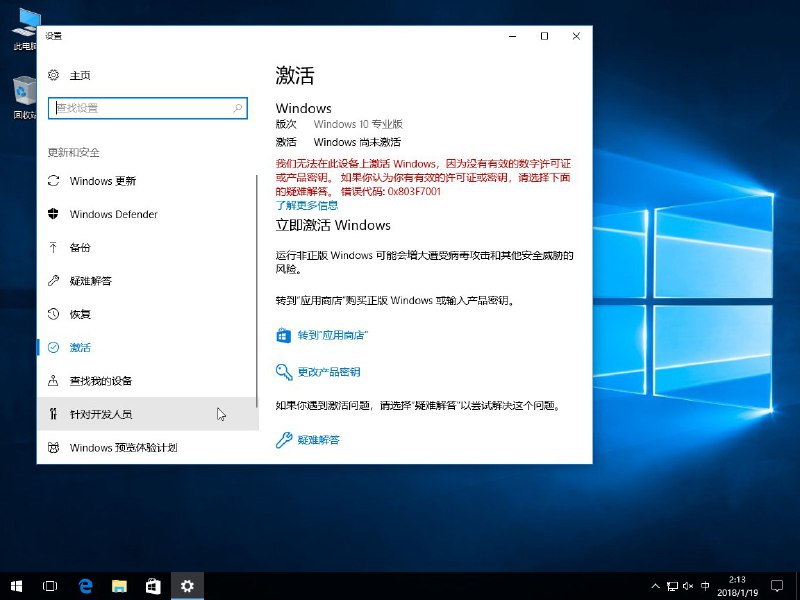The height and width of the screenshot is (600, 800).
Task: Click the Windows 尚未激活 status text
Action: click(357, 142)
